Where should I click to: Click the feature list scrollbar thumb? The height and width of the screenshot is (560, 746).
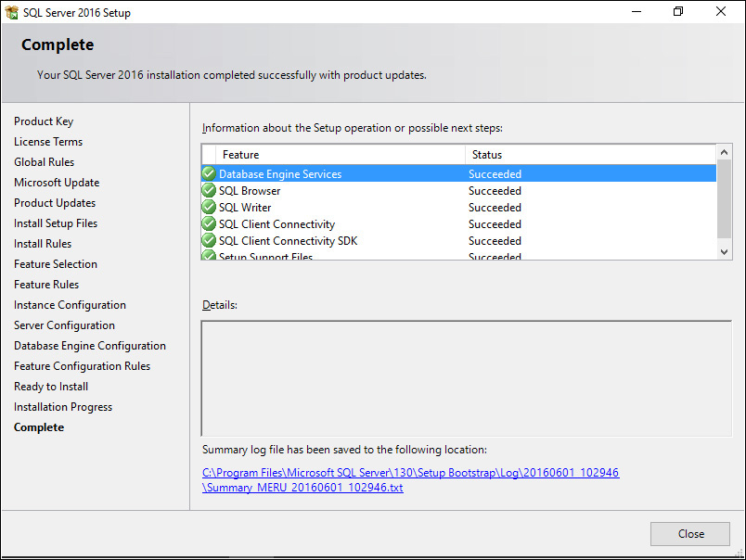(x=725, y=198)
